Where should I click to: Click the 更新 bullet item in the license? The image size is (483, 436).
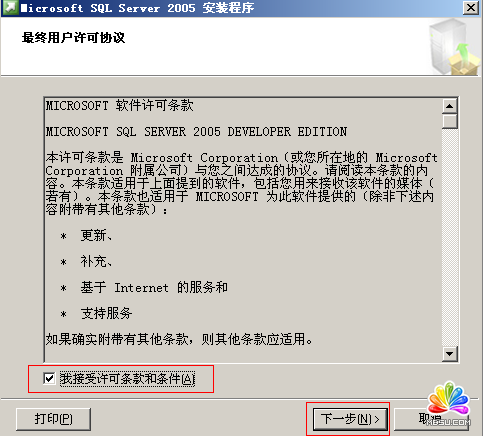tap(96, 236)
